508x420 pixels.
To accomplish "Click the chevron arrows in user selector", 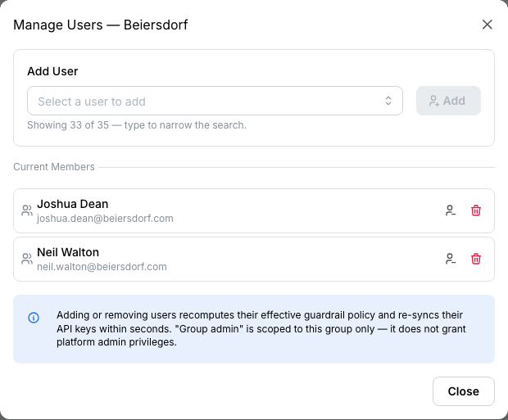I will (x=388, y=101).
